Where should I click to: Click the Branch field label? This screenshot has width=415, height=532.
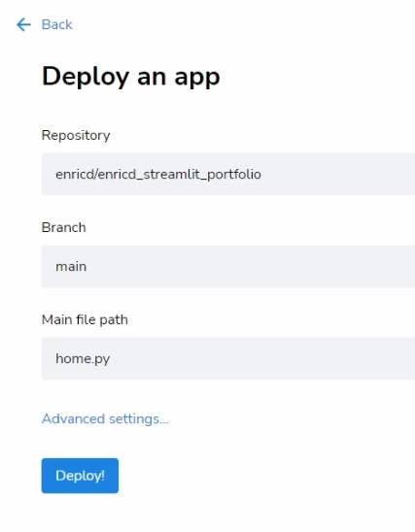[64, 227]
